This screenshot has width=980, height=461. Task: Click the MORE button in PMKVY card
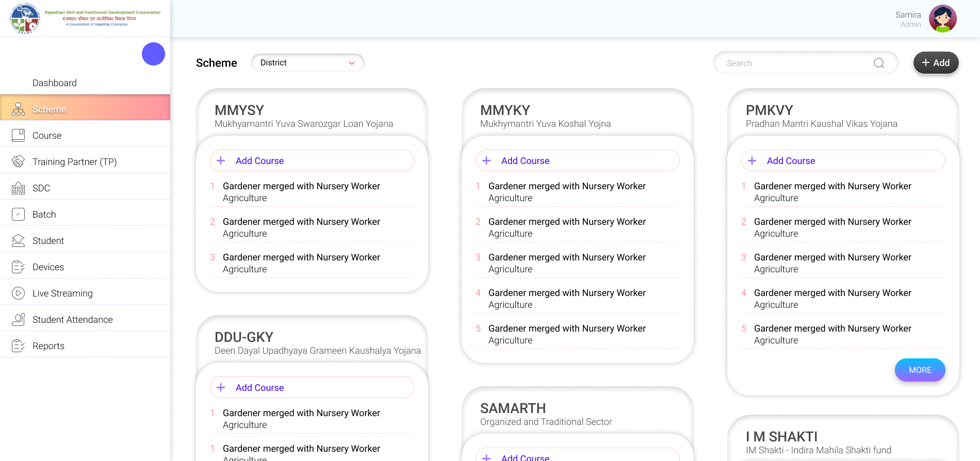coord(920,370)
